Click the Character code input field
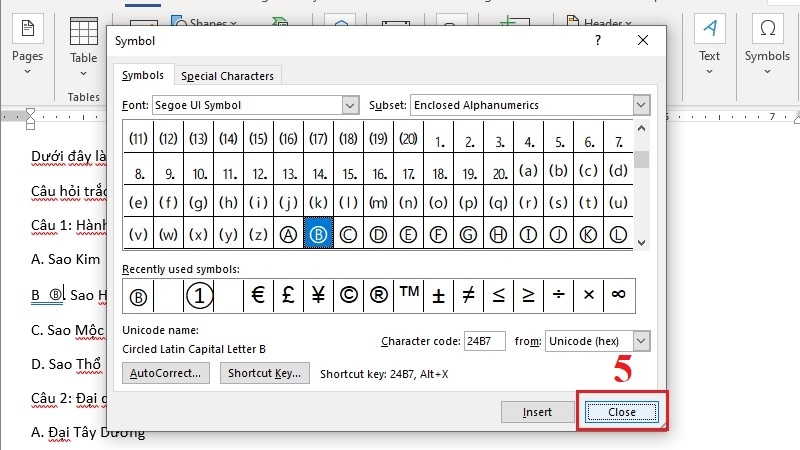Screen dimensions: 800x450 (484, 341)
